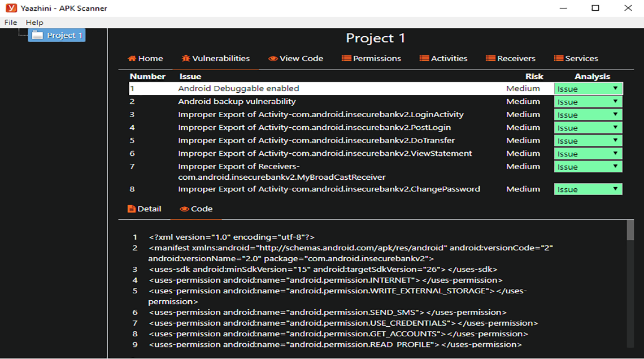
Task: Click the READ_PROFILE permission code line
Action: point(335,344)
